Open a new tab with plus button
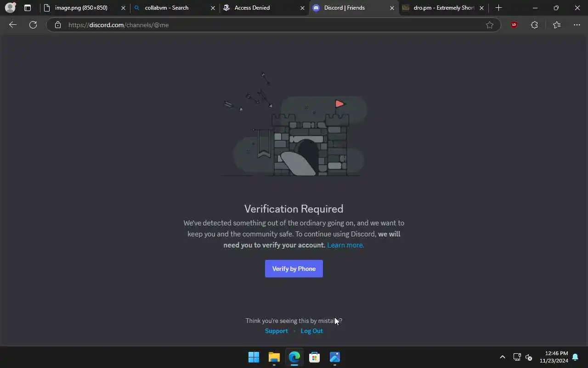 click(498, 8)
